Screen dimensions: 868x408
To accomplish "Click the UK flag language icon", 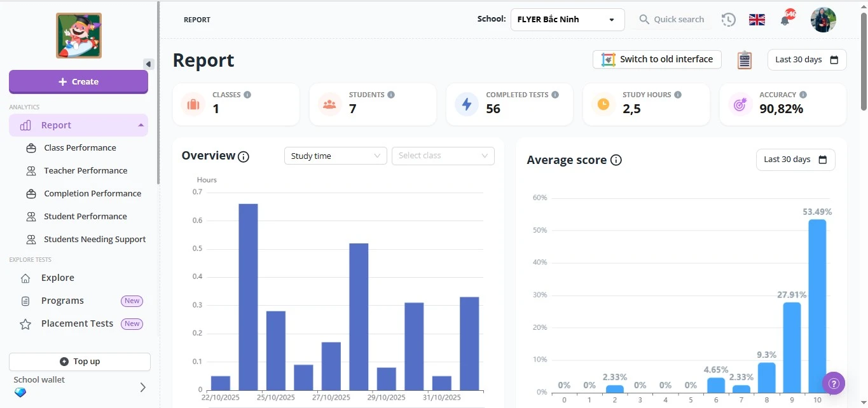I will click(757, 20).
